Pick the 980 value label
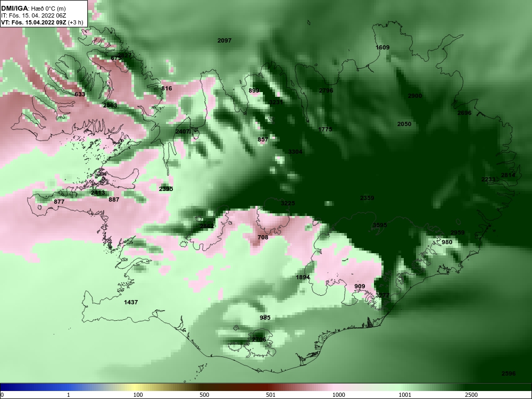The image size is (532, 399). click(447, 242)
